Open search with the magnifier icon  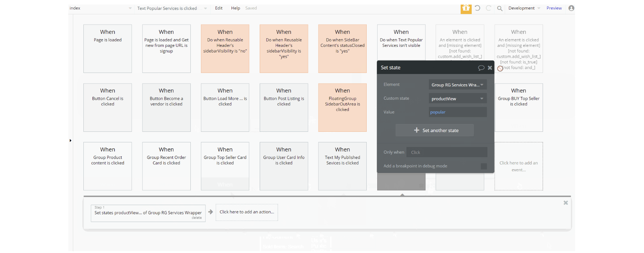pyautogui.click(x=500, y=8)
